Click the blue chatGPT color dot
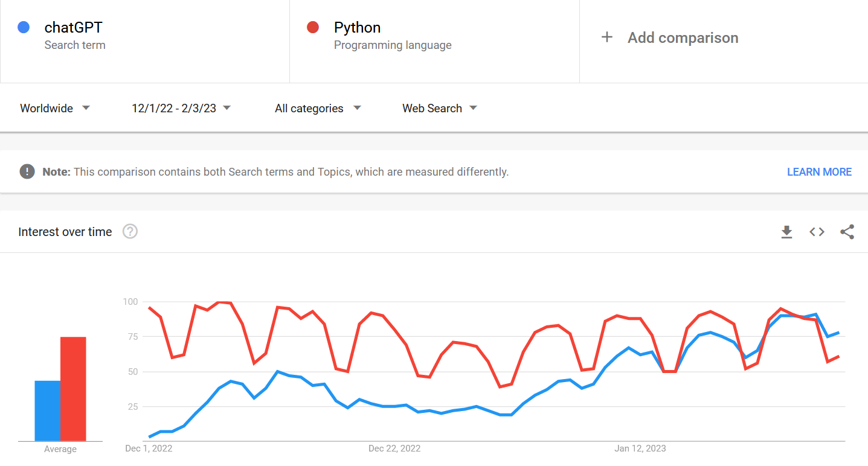868x466 pixels. 24,27
